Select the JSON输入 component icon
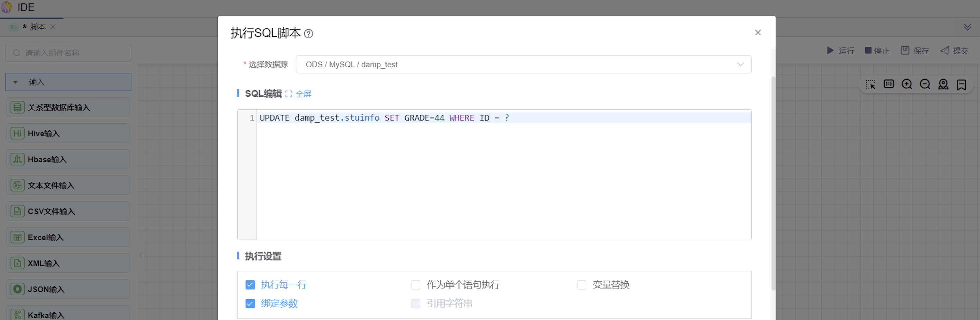Screen dimensions: 980x320 [x=18, y=289]
